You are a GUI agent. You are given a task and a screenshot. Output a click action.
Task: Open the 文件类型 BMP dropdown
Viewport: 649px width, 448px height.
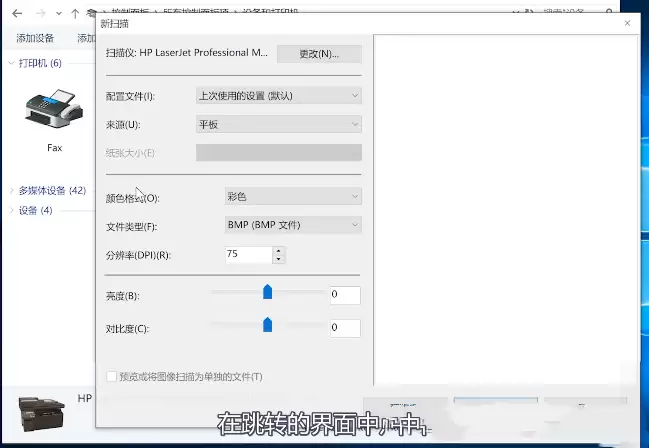coord(293,225)
